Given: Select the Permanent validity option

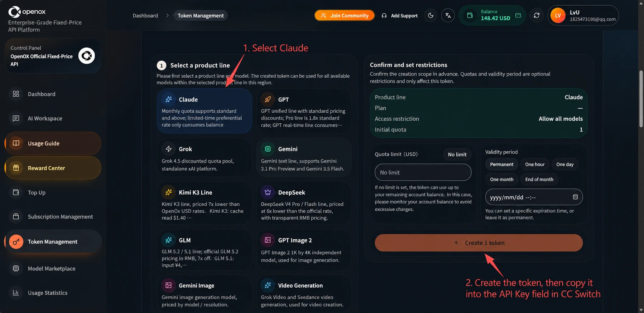Looking at the screenshot, I should coord(501,164).
